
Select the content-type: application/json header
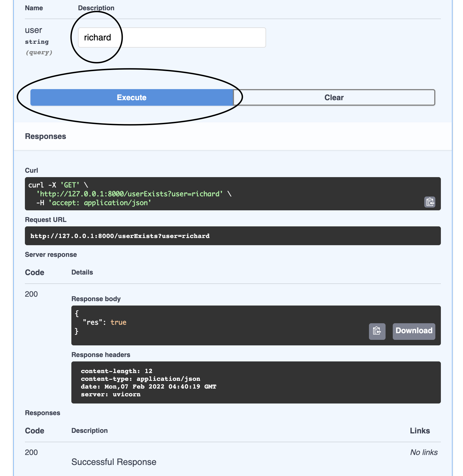tap(141, 379)
